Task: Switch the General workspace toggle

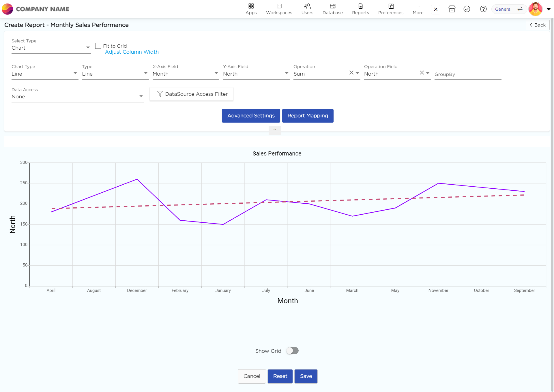Action: 520,9
